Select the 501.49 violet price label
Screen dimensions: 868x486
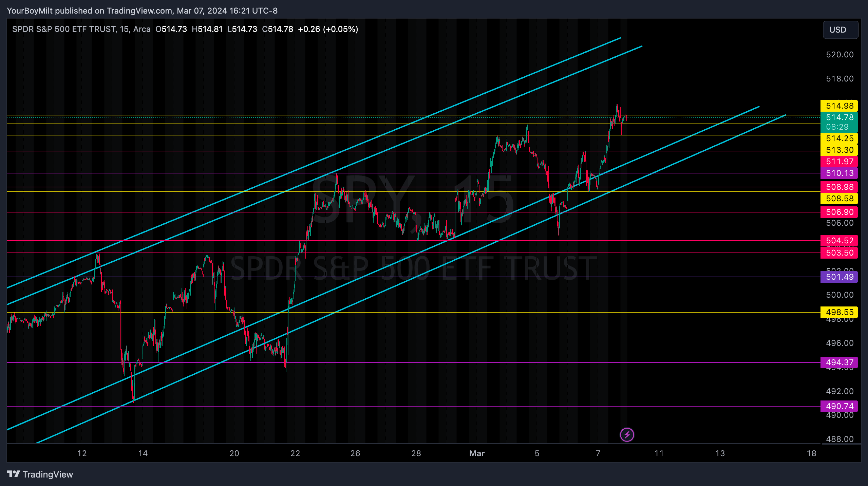(x=839, y=277)
